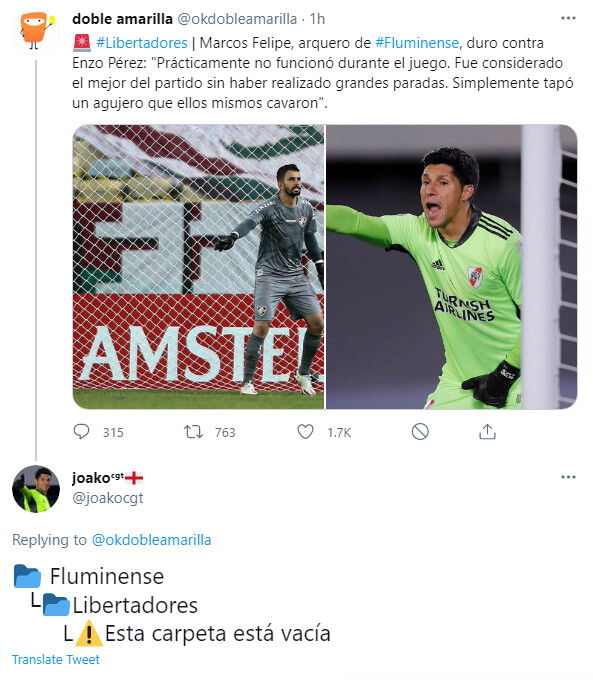Click the reply icon showing 315

coord(81,432)
